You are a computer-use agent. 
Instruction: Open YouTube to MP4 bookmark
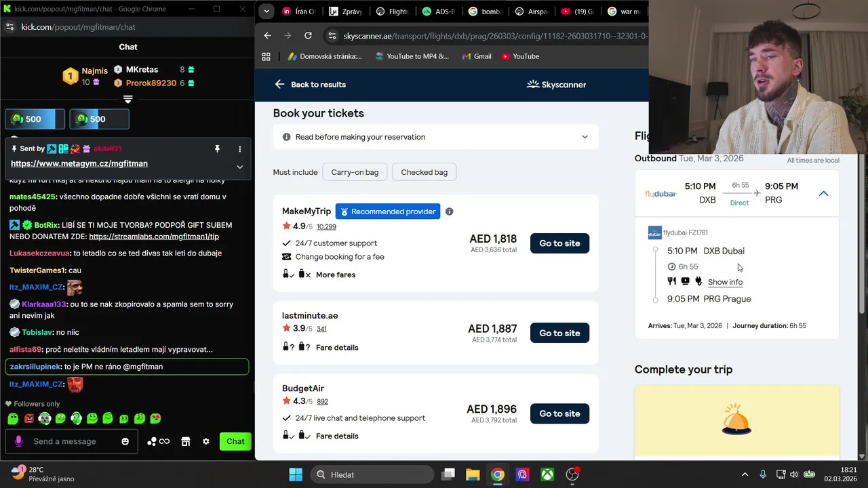[411, 56]
